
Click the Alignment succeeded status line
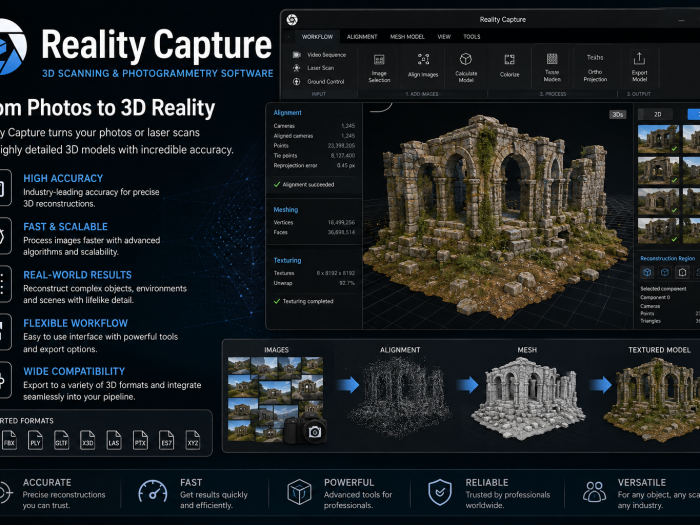coord(304,184)
